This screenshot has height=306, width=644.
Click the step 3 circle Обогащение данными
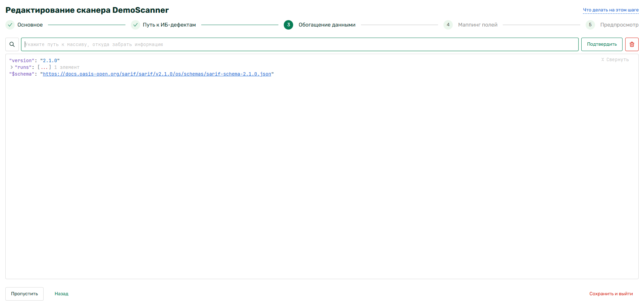[x=288, y=25]
